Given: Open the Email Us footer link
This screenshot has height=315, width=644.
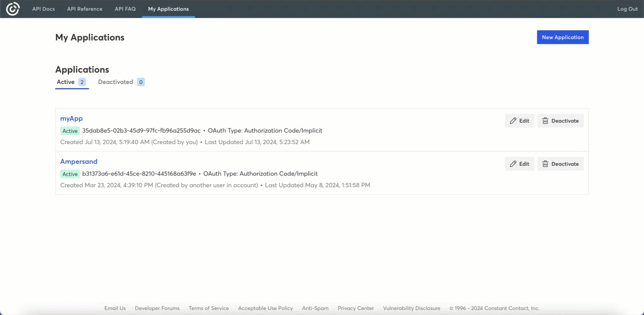Looking at the screenshot, I should coord(115,308).
